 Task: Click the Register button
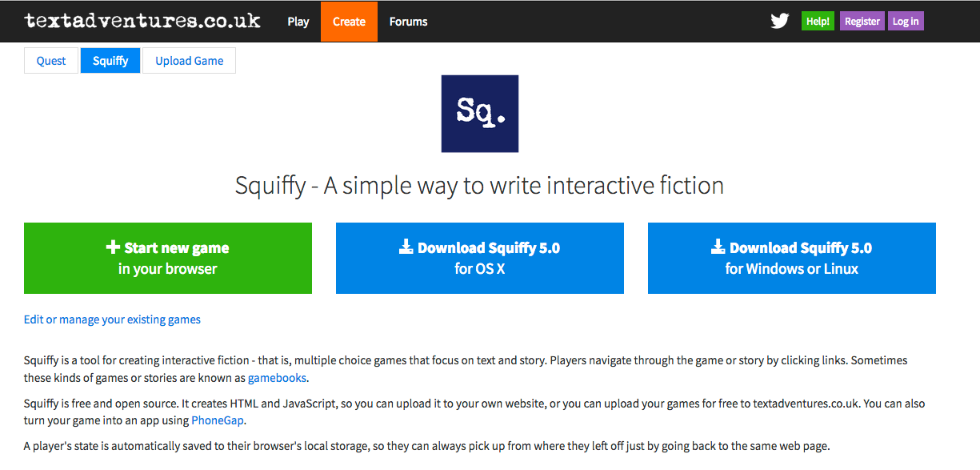pos(862,22)
